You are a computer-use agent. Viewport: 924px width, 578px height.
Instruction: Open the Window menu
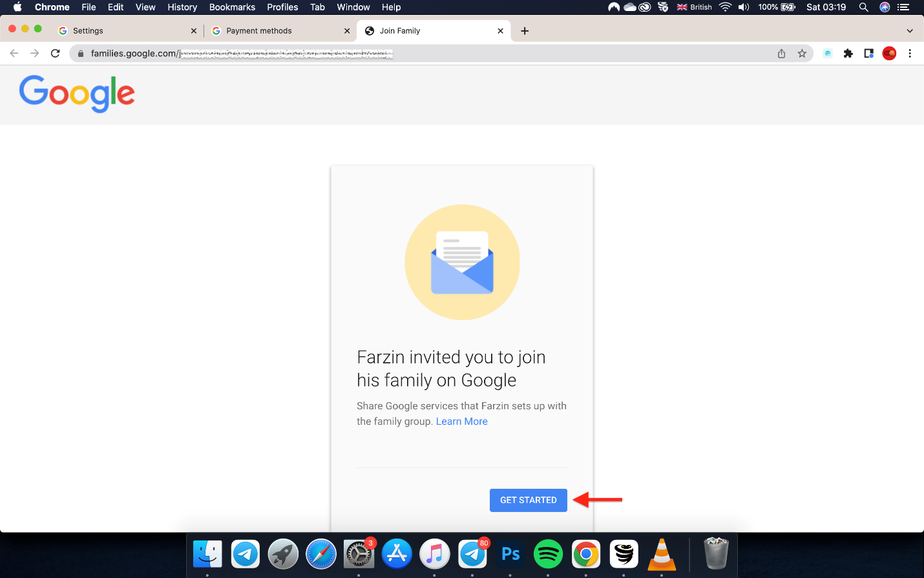click(x=353, y=7)
